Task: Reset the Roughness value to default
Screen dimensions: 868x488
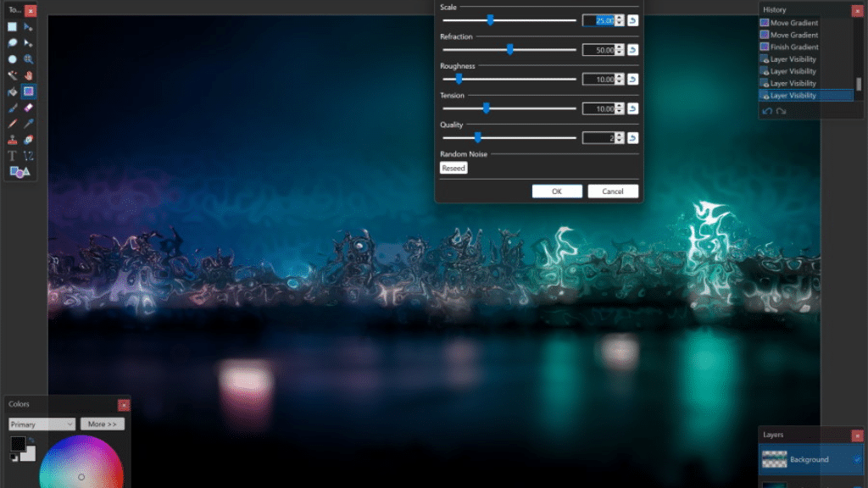Action: click(x=632, y=79)
